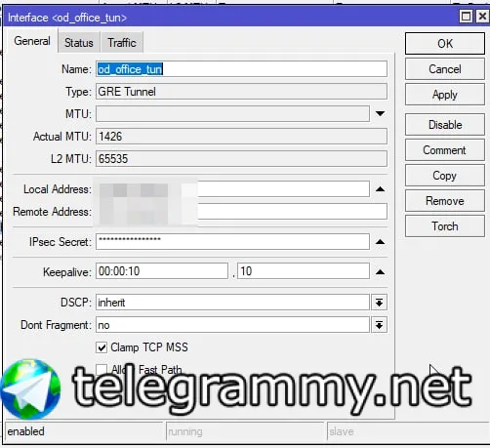
Task: Collapse the Keepalive field arrow
Action: pyautogui.click(x=380, y=272)
